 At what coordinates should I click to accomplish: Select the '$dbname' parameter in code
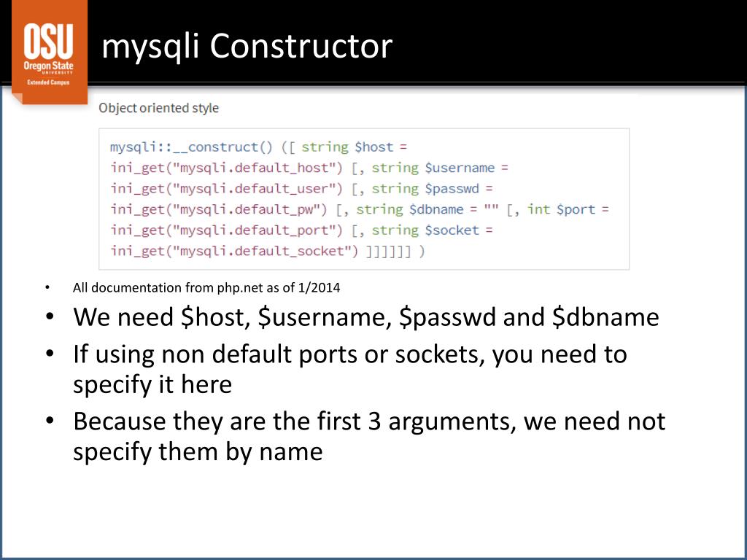point(436,209)
